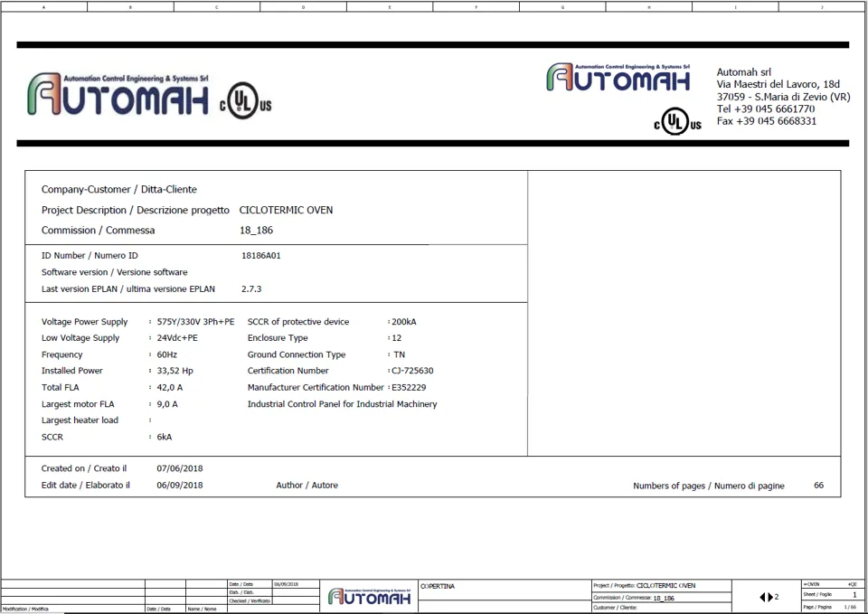This screenshot has height=614, width=868.
Task: Select the installed power '33,52 Hp'
Action: [x=175, y=371]
